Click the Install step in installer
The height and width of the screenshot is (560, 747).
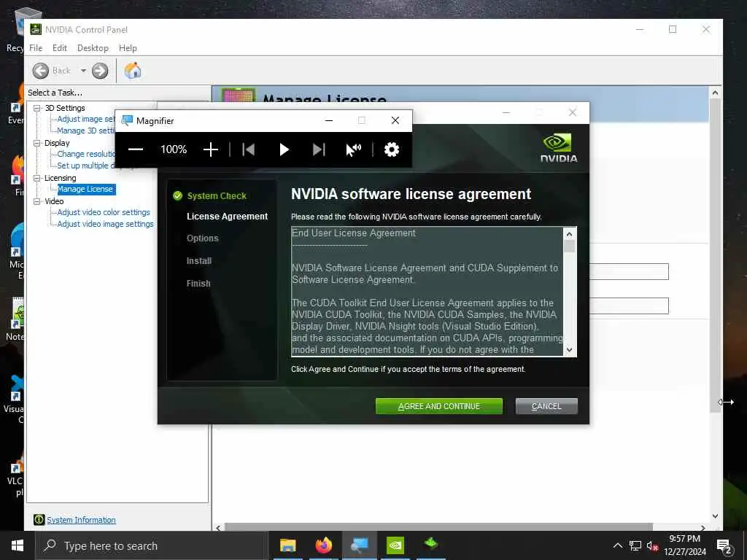[199, 261]
